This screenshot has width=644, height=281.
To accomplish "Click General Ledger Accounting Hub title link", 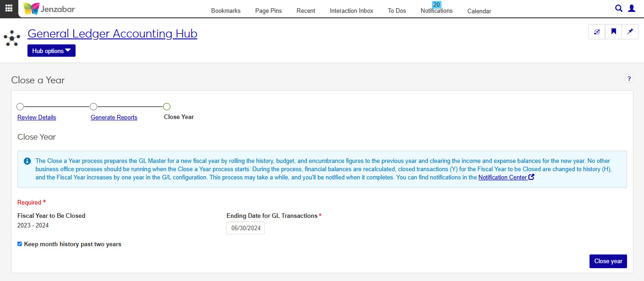I will (112, 33).
